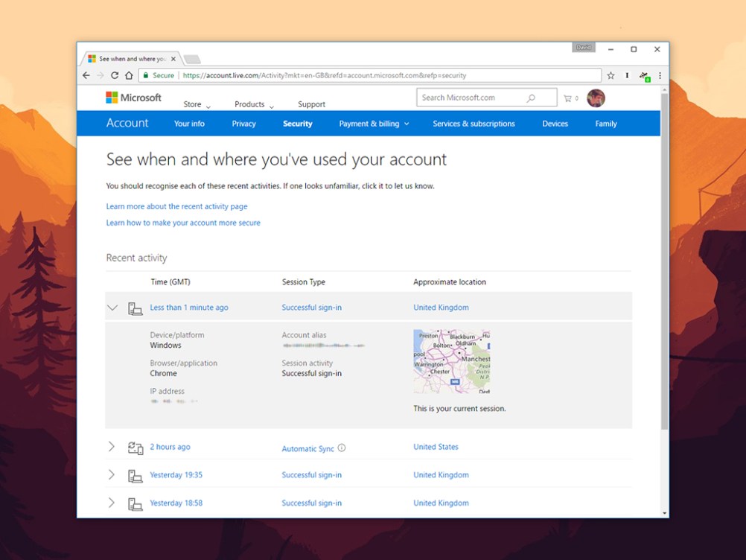Open the learn more about recent activity link
The height and width of the screenshot is (560, 746).
177,206
